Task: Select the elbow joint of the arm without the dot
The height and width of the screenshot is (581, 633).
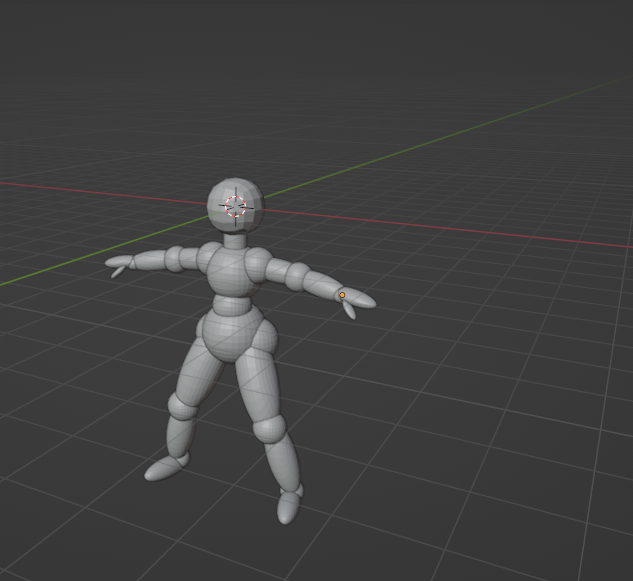Action: click(174, 258)
